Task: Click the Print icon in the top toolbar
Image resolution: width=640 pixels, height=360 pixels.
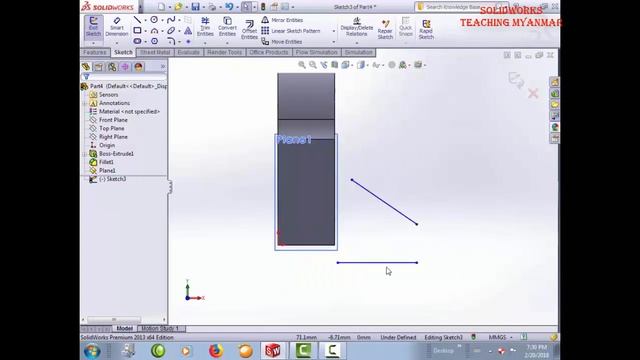Action: pyautogui.click(x=212, y=7)
